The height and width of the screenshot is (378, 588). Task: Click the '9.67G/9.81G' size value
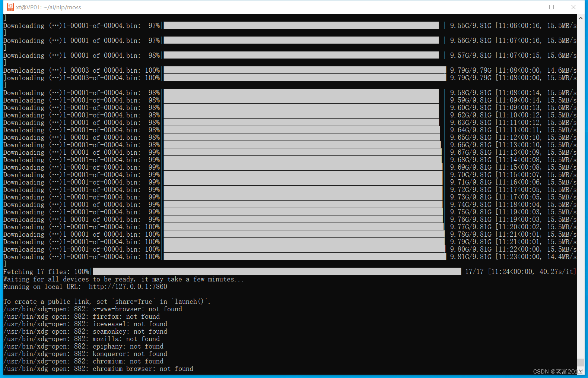point(471,152)
